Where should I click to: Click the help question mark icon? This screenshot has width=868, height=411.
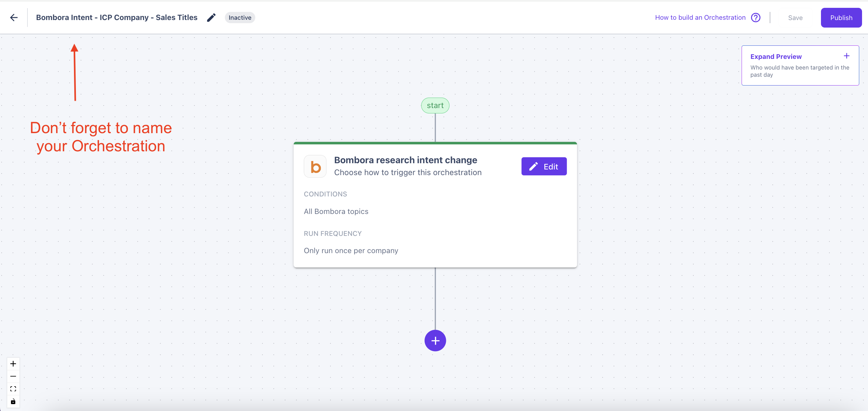pos(755,18)
